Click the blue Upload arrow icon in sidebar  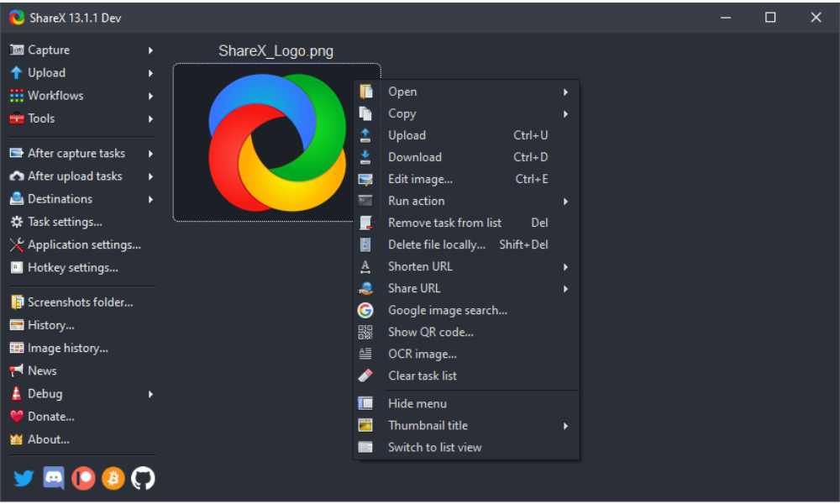pos(17,73)
